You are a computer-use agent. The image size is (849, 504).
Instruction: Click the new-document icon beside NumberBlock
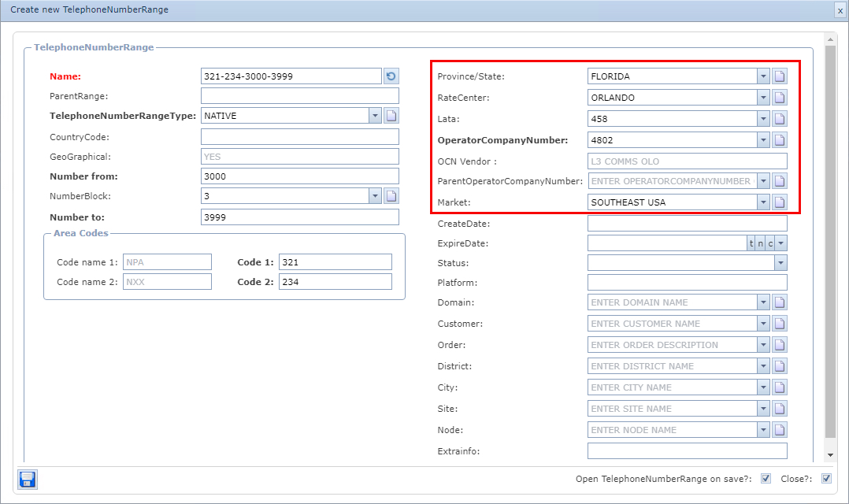tap(391, 195)
